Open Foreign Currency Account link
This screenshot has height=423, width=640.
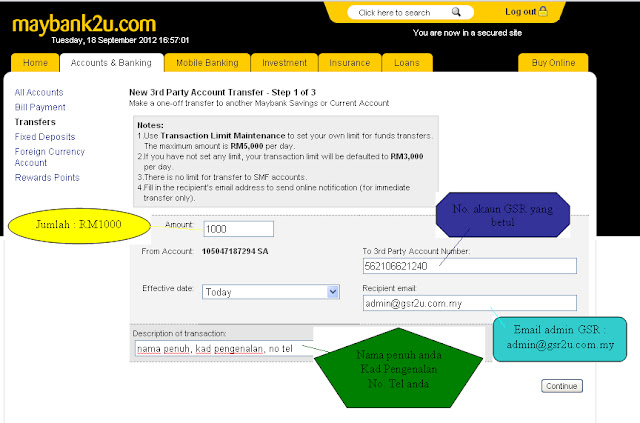(49, 157)
